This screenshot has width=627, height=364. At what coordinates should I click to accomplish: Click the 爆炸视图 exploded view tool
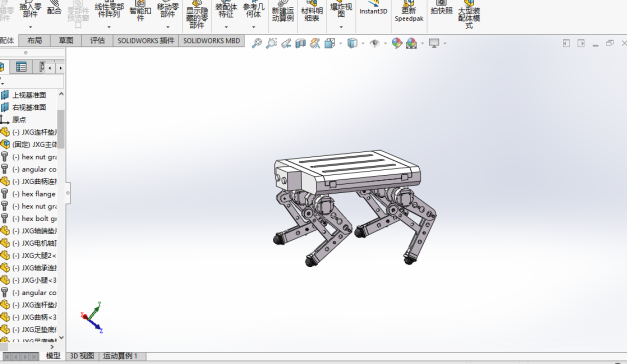341,10
